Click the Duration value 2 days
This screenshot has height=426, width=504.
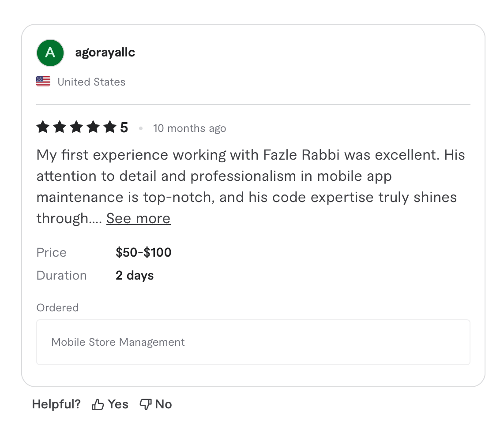pyautogui.click(x=134, y=275)
